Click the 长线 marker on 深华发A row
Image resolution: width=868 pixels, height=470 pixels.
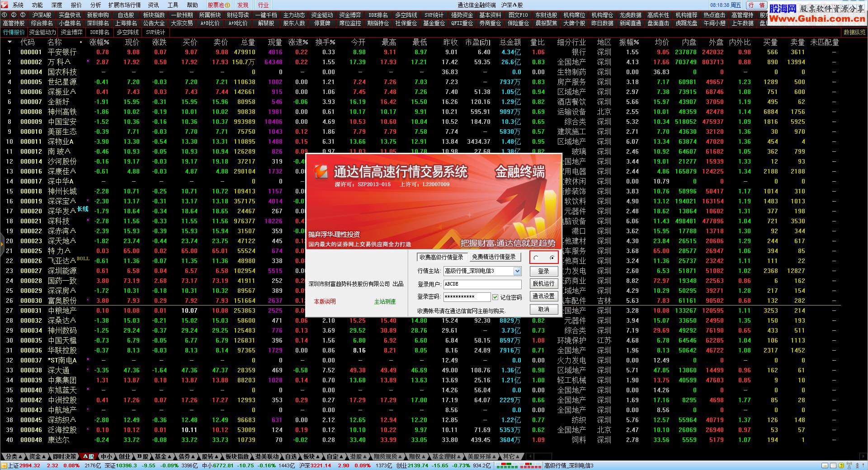(83, 209)
